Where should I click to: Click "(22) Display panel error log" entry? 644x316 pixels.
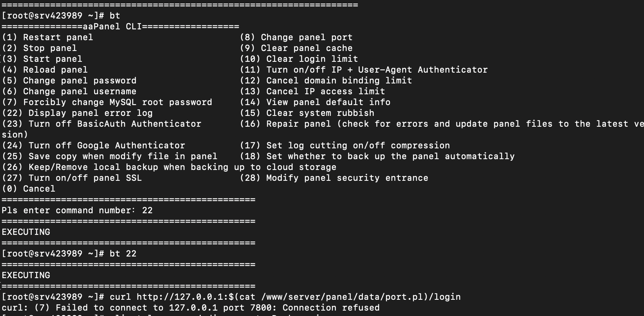point(77,113)
